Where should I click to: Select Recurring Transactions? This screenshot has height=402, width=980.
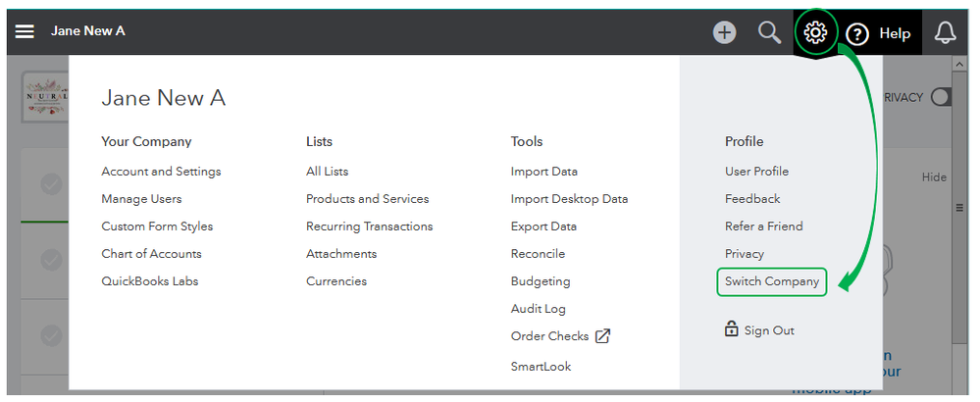coord(369,226)
